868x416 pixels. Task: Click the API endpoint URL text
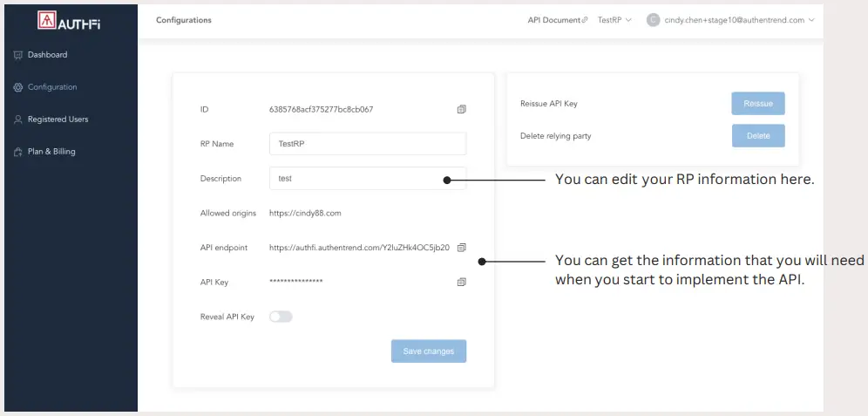(x=359, y=248)
